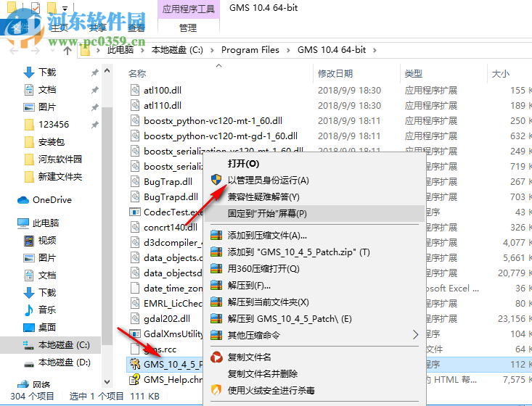This screenshot has height=406, width=532.
Task: Click the red icon beside 复制文件名
Action: tap(216, 357)
